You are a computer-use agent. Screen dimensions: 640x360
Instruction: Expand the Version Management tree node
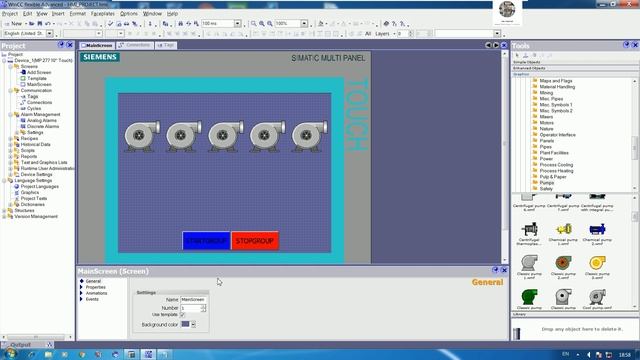[x=4, y=217]
